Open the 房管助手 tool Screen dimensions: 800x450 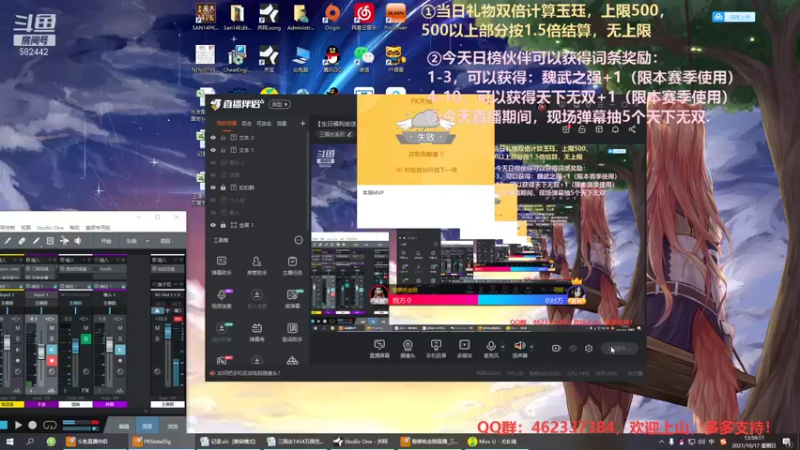coord(257,266)
